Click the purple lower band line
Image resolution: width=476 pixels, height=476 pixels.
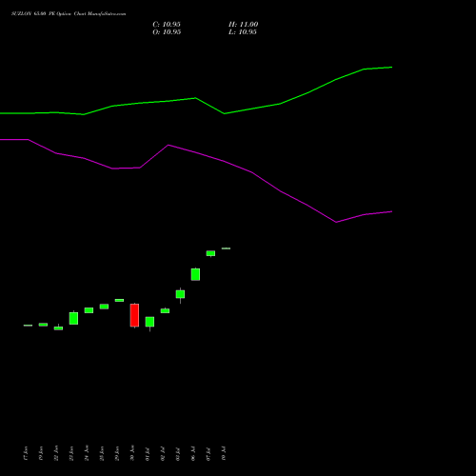tap(196, 152)
